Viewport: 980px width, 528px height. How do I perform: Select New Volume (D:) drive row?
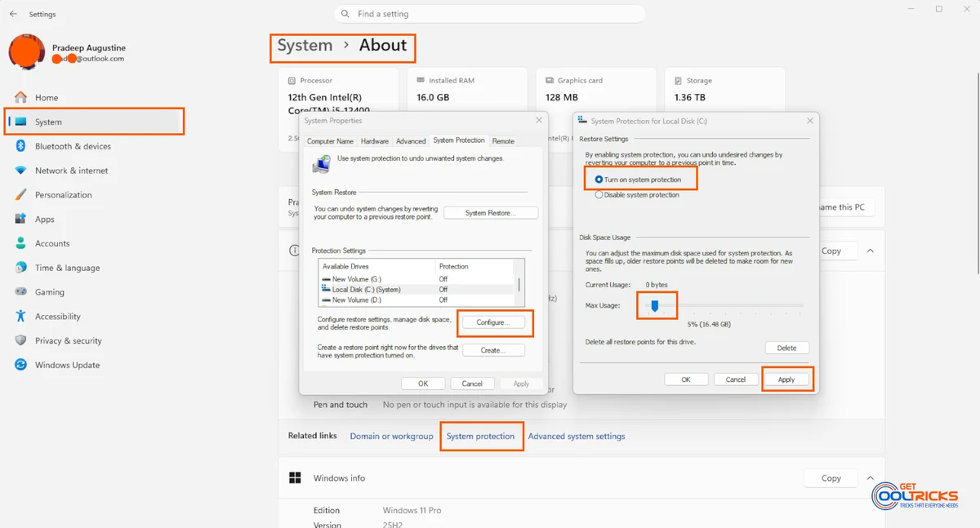(x=416, y=300)
